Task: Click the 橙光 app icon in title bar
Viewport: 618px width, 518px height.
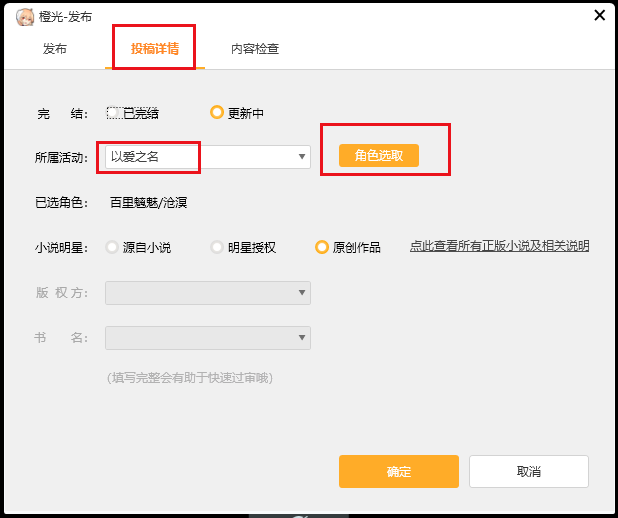Action: [26, 16]
